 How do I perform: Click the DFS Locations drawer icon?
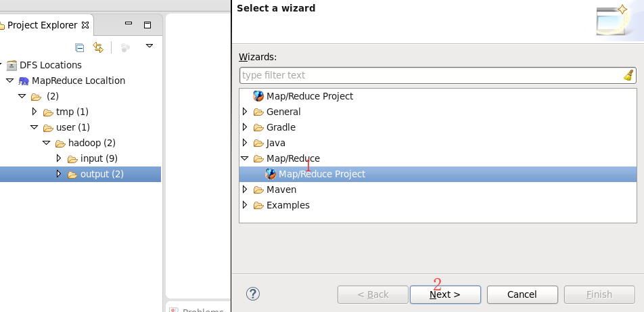point(11,65)
